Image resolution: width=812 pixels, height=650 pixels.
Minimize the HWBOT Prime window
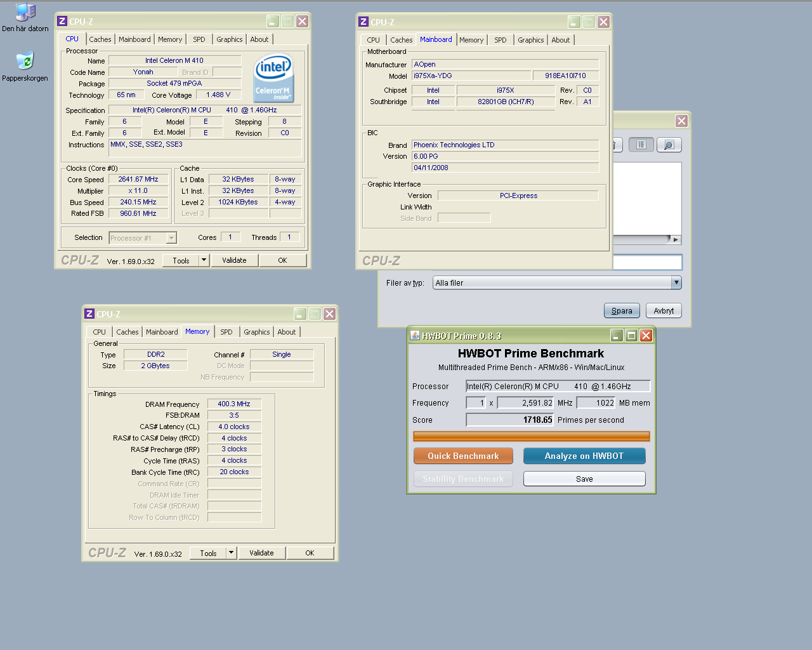617,335
